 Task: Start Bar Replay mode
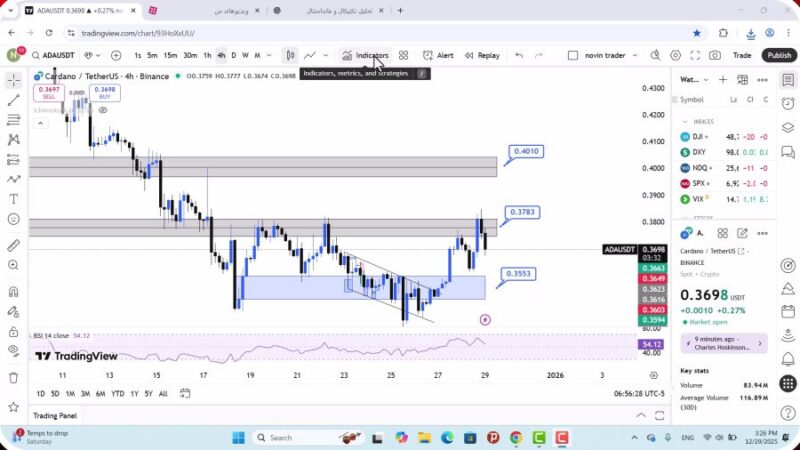tap(481, 56)
